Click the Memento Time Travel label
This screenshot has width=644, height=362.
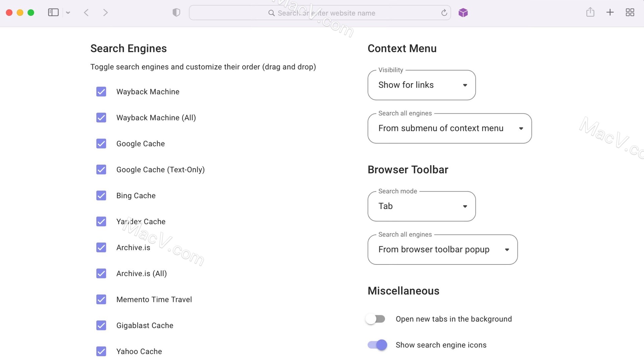[154, 299]
